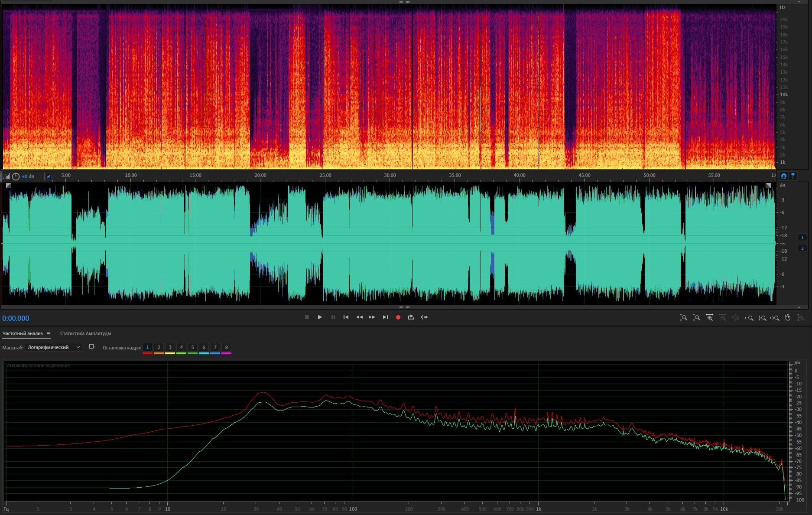Start playback with the Play button

[320, 317]
